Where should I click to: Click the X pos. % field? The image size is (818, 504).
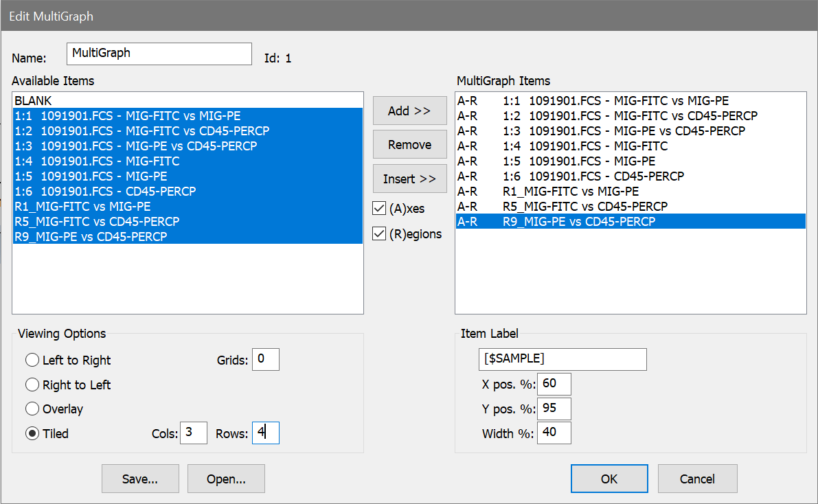[554, 384]
